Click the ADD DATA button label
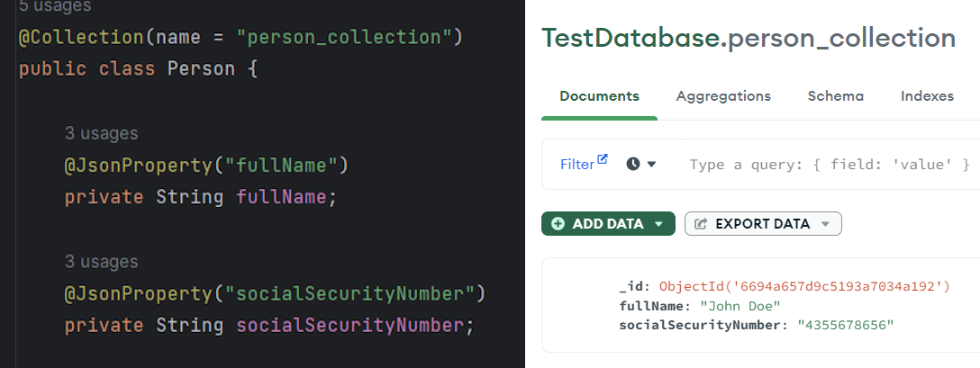Viewport: 980px width, 368px height. (608, 224)
